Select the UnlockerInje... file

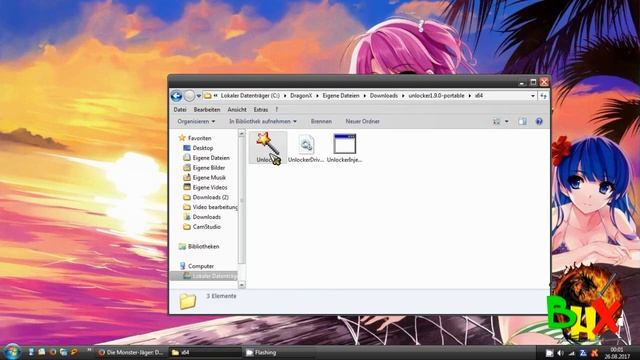(344, 148)
